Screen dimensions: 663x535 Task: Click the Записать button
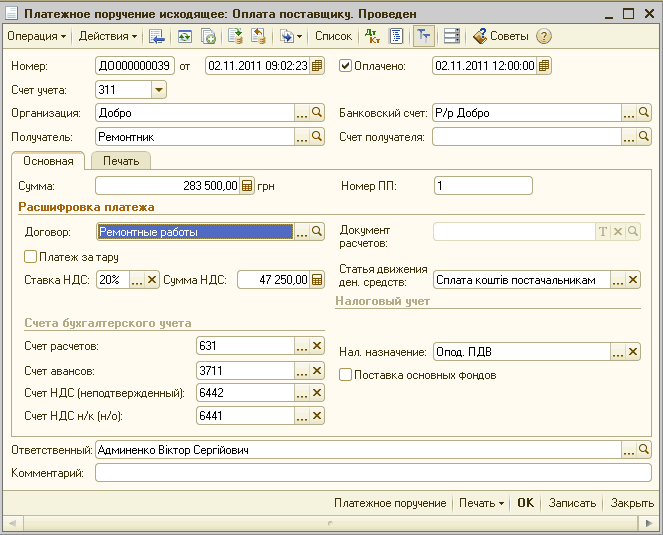coord(572,503)
